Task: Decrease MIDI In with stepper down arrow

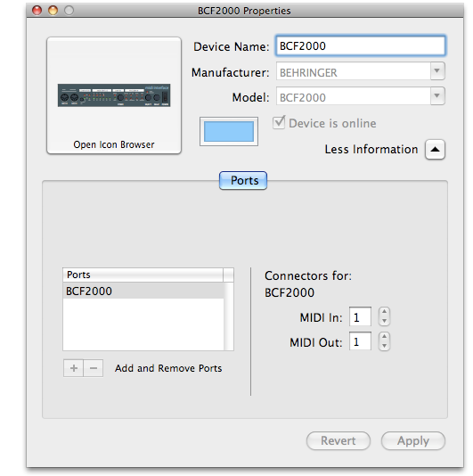Action: [x=385, y=321]
